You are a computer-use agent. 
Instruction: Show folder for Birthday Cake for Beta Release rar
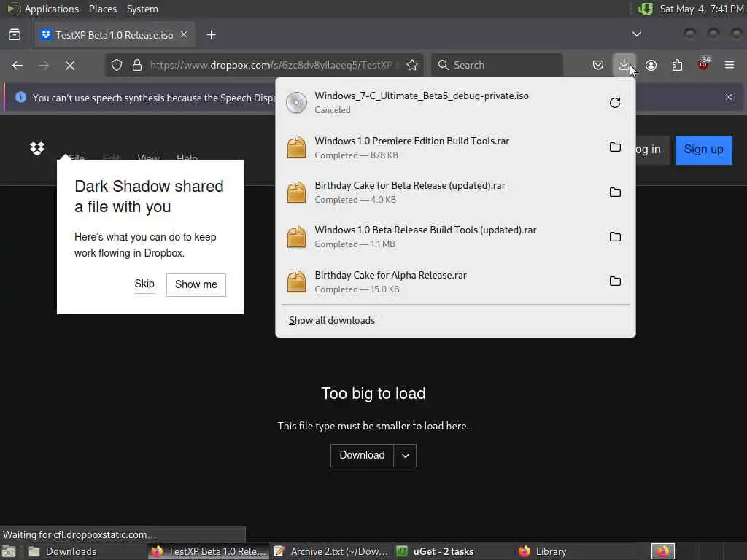pyautogui.click(x=615, y=192)
